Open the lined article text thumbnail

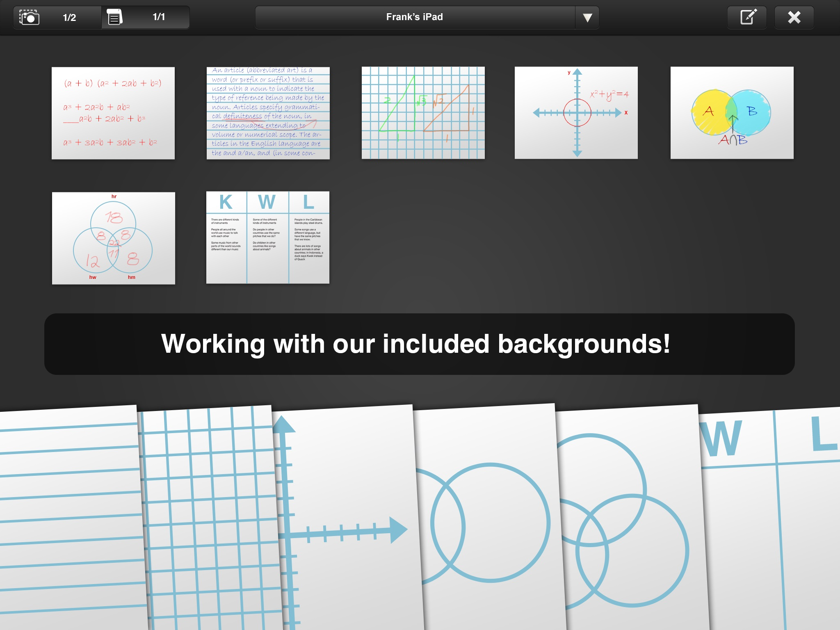click(x=268, y=113)
